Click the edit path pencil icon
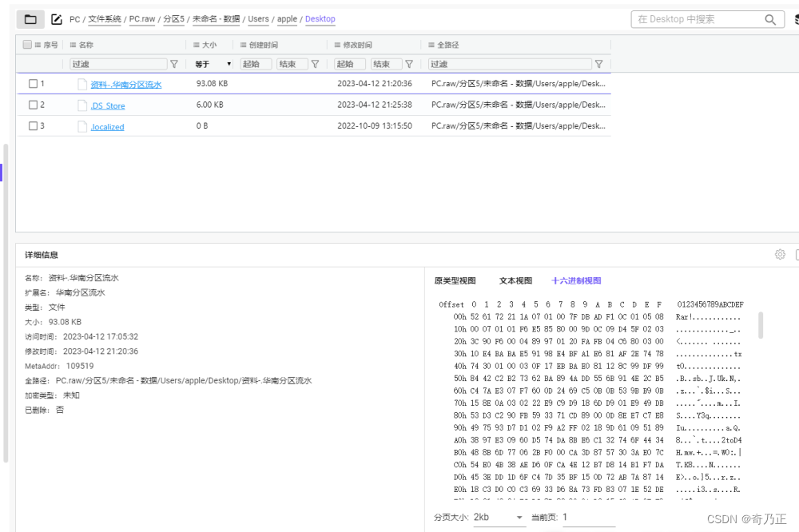Image resolution: width=799 pixels, height=532 pixels. point(57,19)
